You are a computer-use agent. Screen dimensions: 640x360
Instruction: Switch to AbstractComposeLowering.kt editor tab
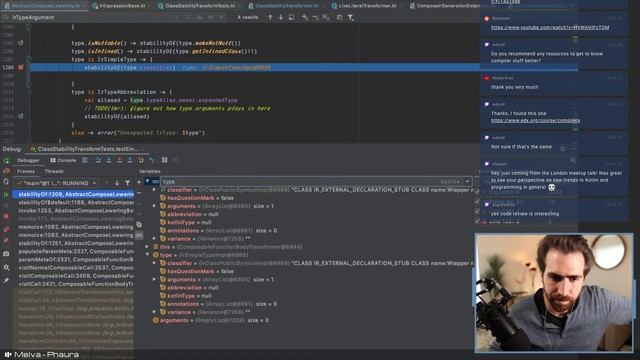tap(44, 6)
